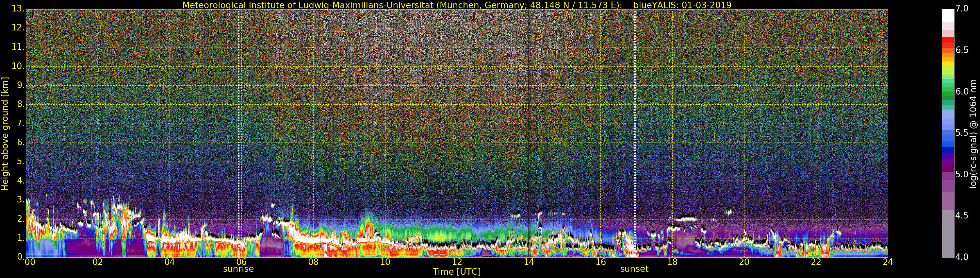
Task: Pick the yellow segment of the colorbar
Action: pyautogui.click(x=948, y=64)
